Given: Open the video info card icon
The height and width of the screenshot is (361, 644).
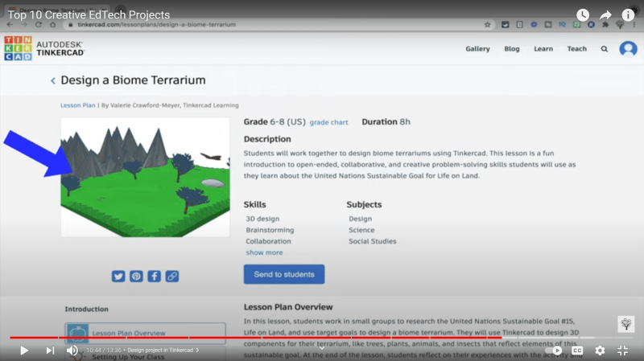Looking at the screenshot, I should point(628,15).
